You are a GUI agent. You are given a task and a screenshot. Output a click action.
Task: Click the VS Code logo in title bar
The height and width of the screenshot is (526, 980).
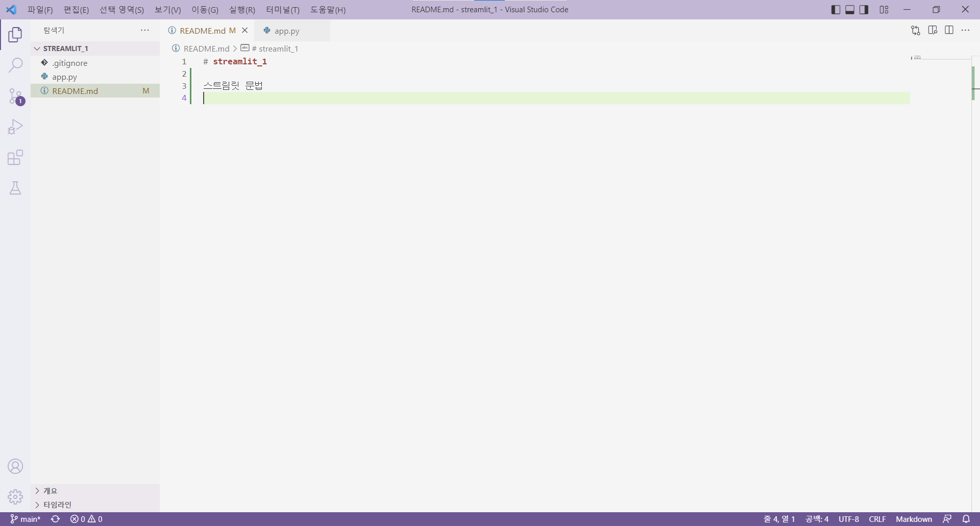click(x=11, y=10)
